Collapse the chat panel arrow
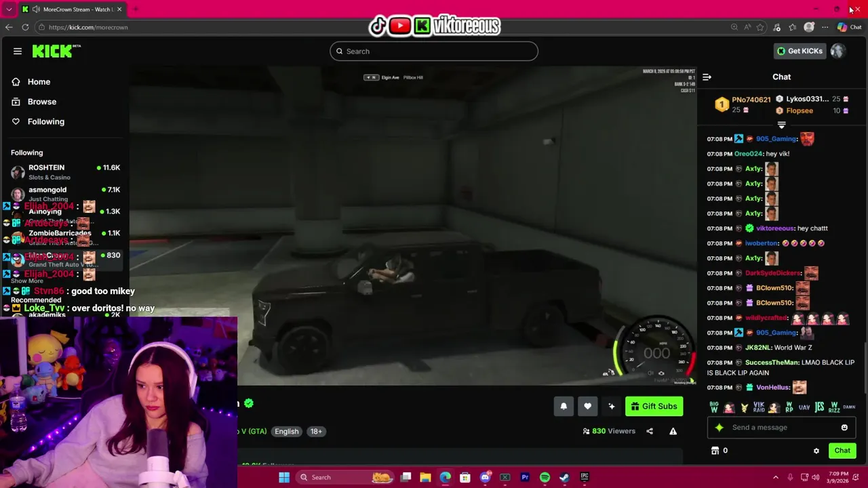868x488 pixels. coord(707,77)
